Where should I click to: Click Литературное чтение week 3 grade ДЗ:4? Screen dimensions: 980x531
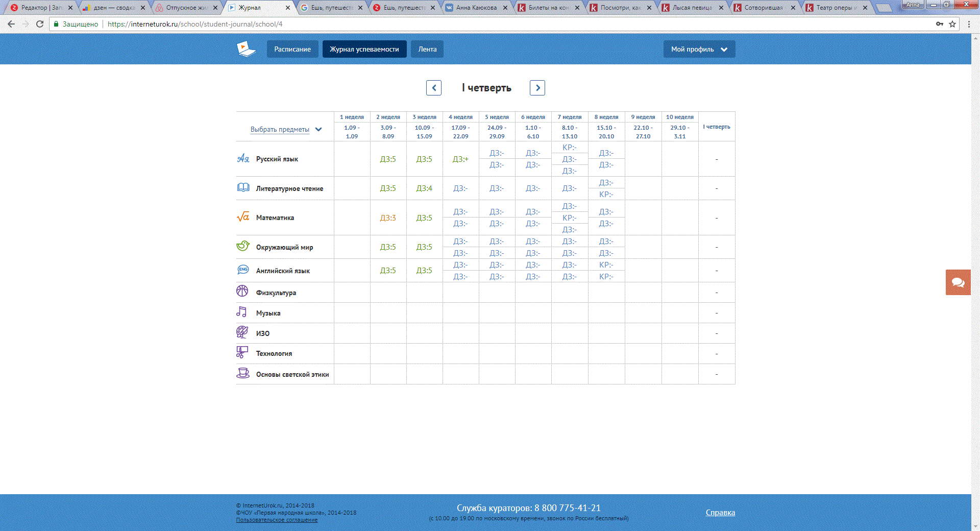424,188
